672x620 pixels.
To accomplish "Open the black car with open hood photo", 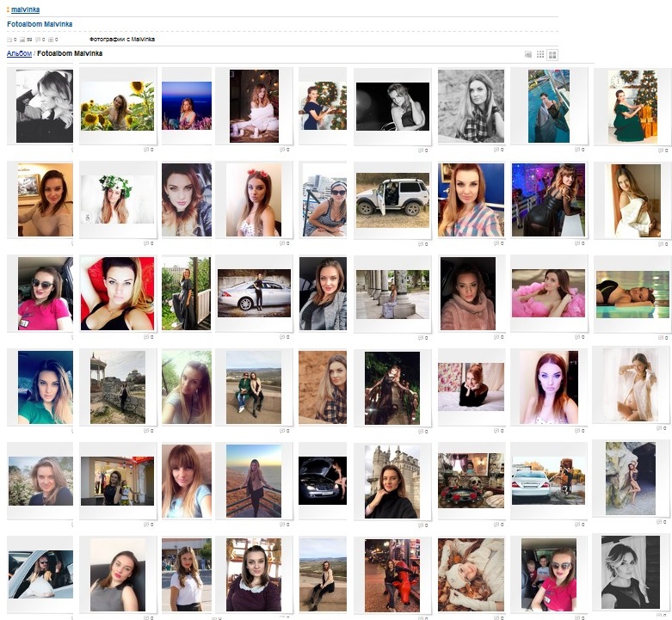I will tap(323, 481).
